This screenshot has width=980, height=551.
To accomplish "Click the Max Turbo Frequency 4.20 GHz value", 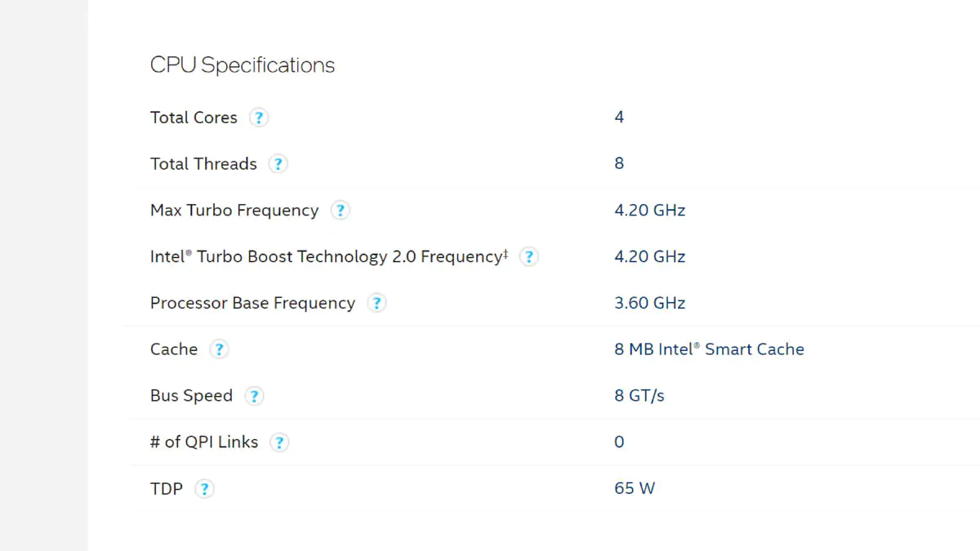I will [649, 210].
